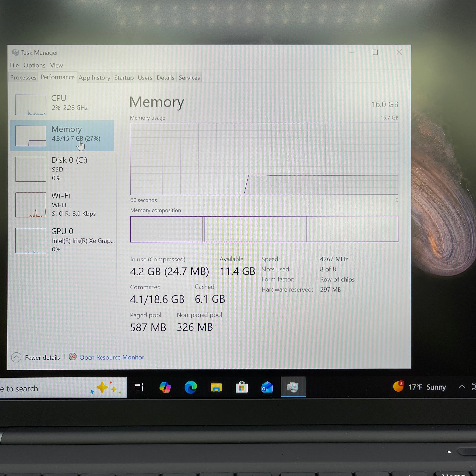Switch to the Services tab

pos(189,78)
